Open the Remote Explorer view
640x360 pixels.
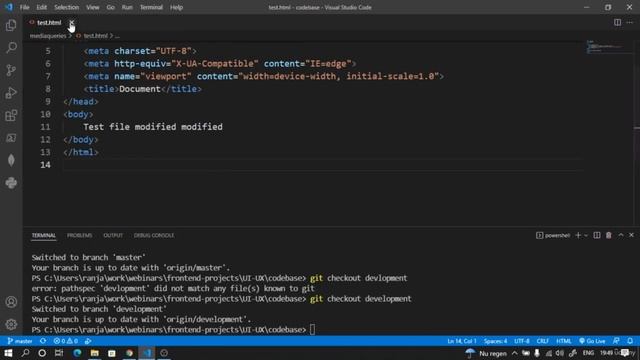(11, 138)
